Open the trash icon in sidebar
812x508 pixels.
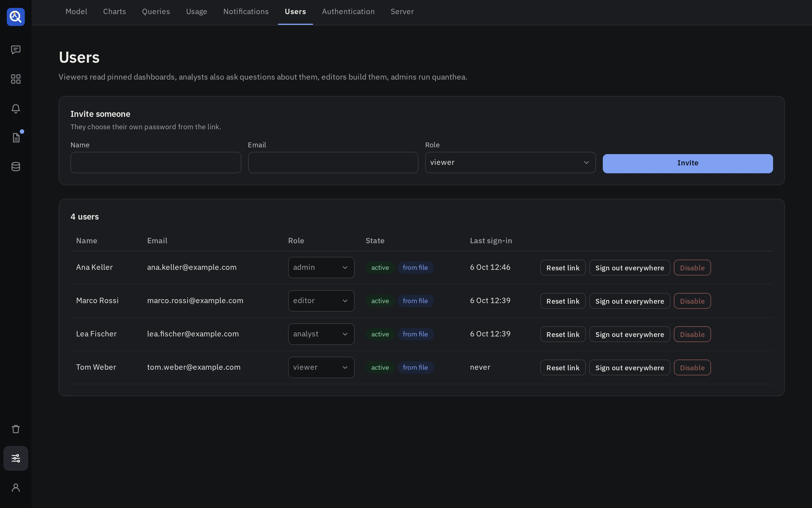pos(16,429)
